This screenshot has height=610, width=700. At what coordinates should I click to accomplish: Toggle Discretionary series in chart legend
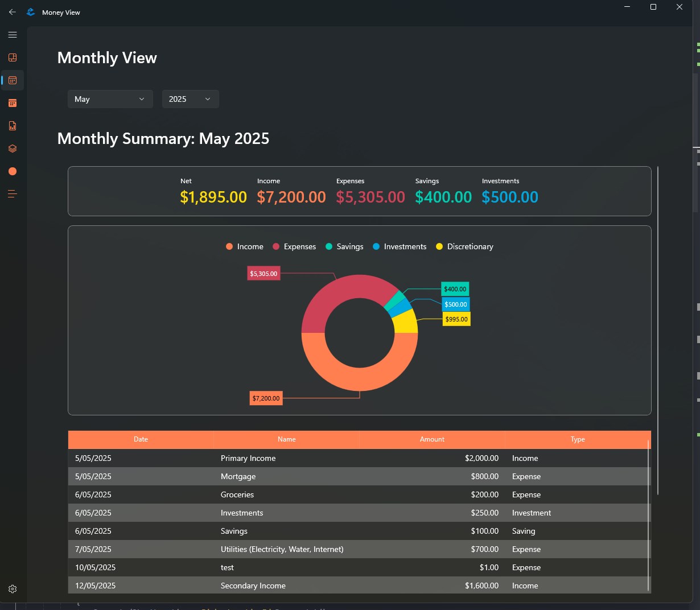[x=464, y=246]
